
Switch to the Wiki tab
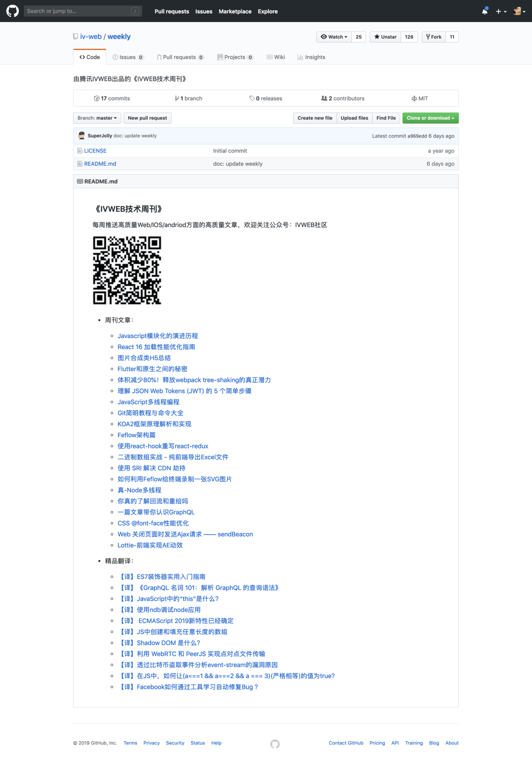(x=276, y=57)
